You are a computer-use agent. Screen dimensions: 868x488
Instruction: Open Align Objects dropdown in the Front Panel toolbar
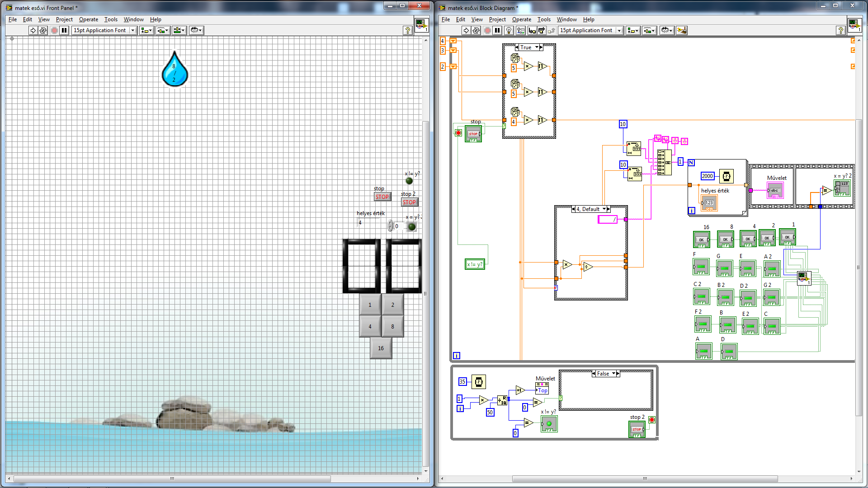tap(146, 30)
